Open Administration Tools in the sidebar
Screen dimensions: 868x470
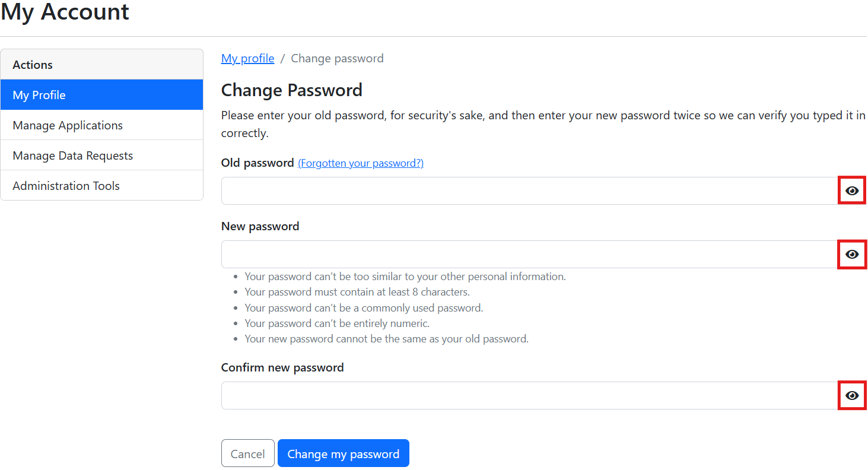click(x=101, y=186)
